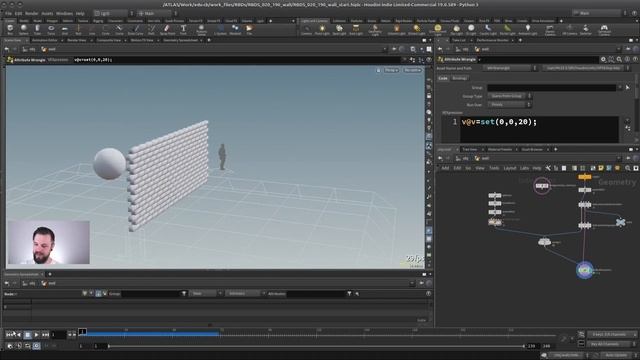This screenshot has width=640, height=360.
Task: Open network editor Layout menu
Action: click(x=510, y=168)
